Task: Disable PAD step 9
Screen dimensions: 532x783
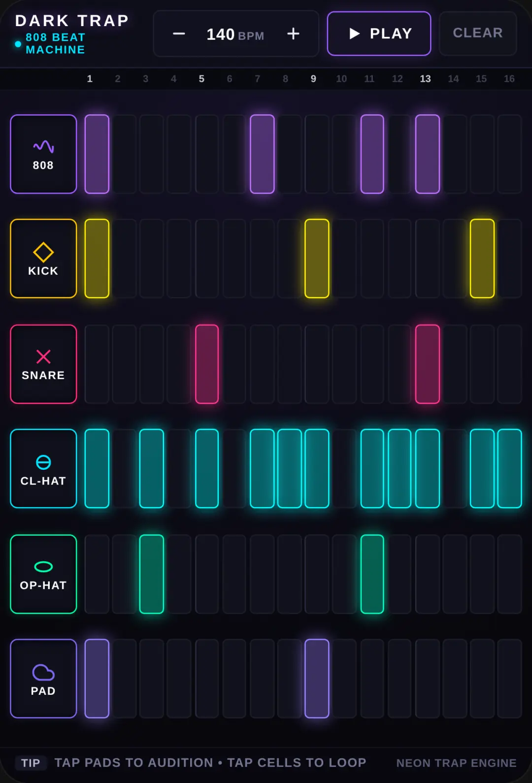Action: pyautogui.click(x=317, y=678)
